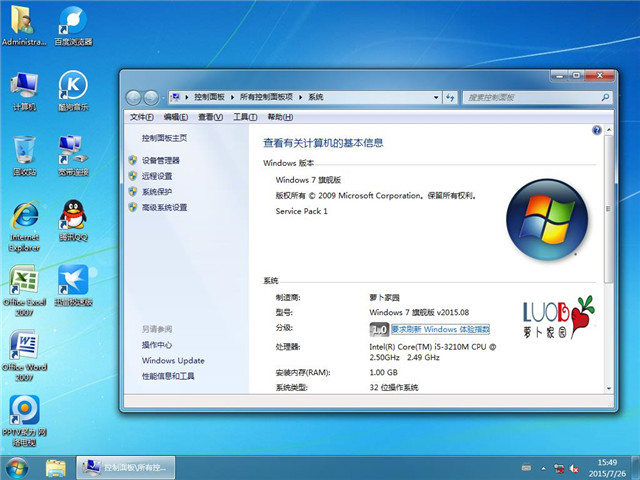640x480 pixels.
Task: Open the 文件(F) menu
Action: pos(142,117)
